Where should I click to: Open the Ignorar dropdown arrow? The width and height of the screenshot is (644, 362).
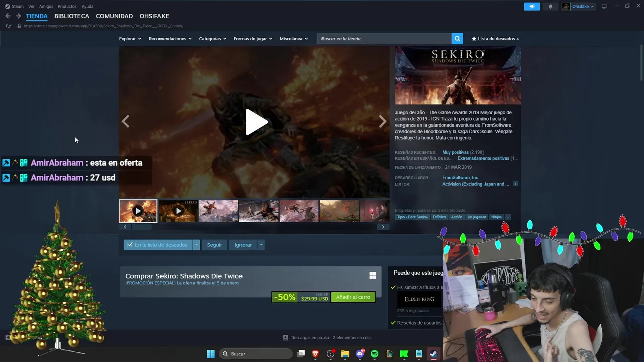pos(261,245)
